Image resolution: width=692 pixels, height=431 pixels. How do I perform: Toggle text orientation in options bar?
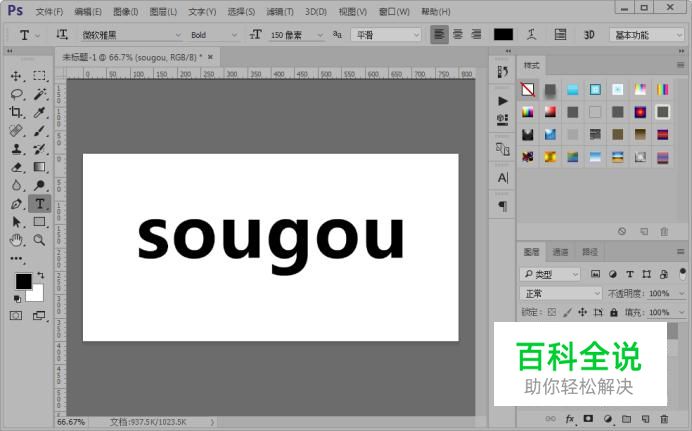point(62,34)
